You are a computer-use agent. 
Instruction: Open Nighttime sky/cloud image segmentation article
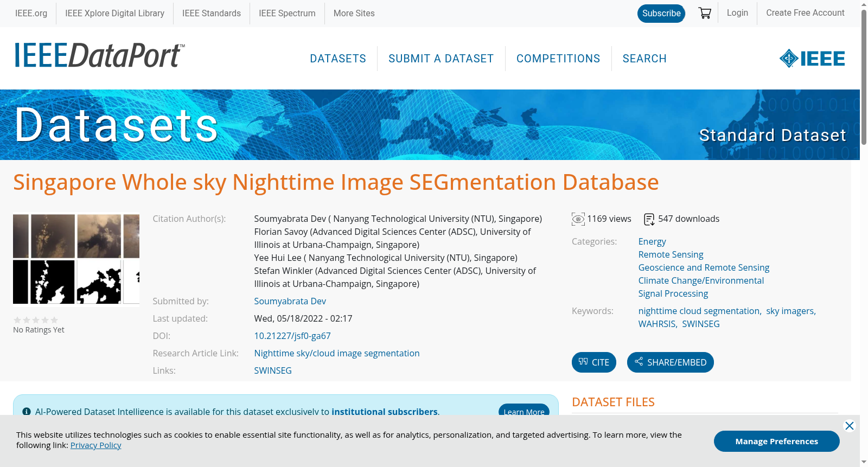337,353
